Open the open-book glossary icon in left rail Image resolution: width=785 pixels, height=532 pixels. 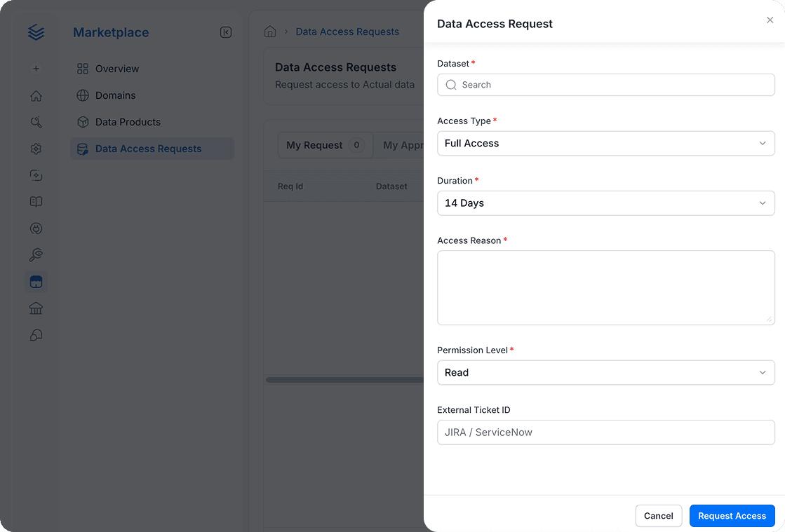click(x=36, y=201)
